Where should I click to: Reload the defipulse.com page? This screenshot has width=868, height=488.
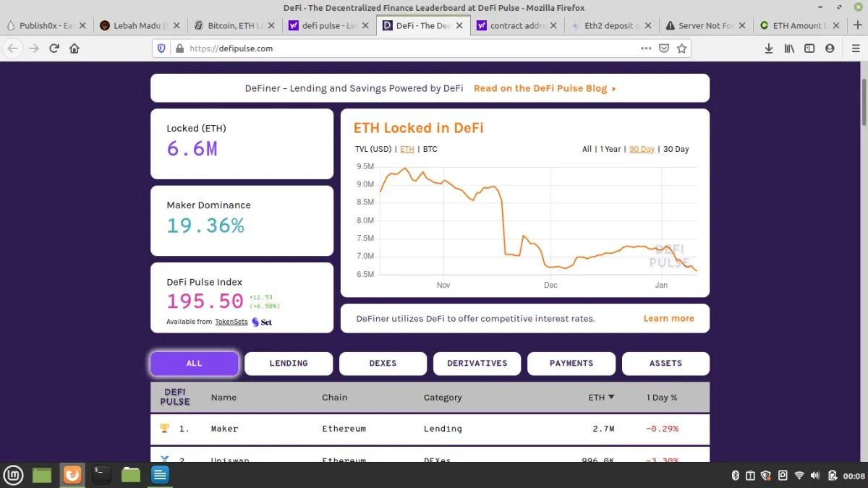tap(54, 48)
